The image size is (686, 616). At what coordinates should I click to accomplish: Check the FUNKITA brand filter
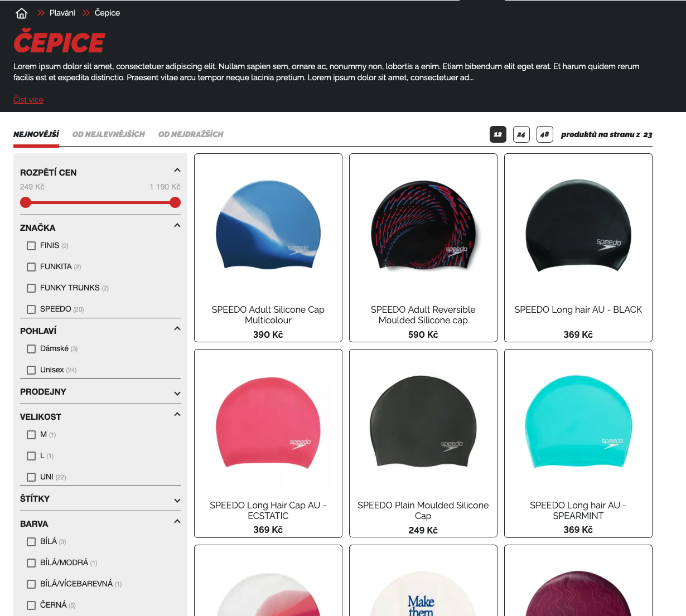pos(31,267)
